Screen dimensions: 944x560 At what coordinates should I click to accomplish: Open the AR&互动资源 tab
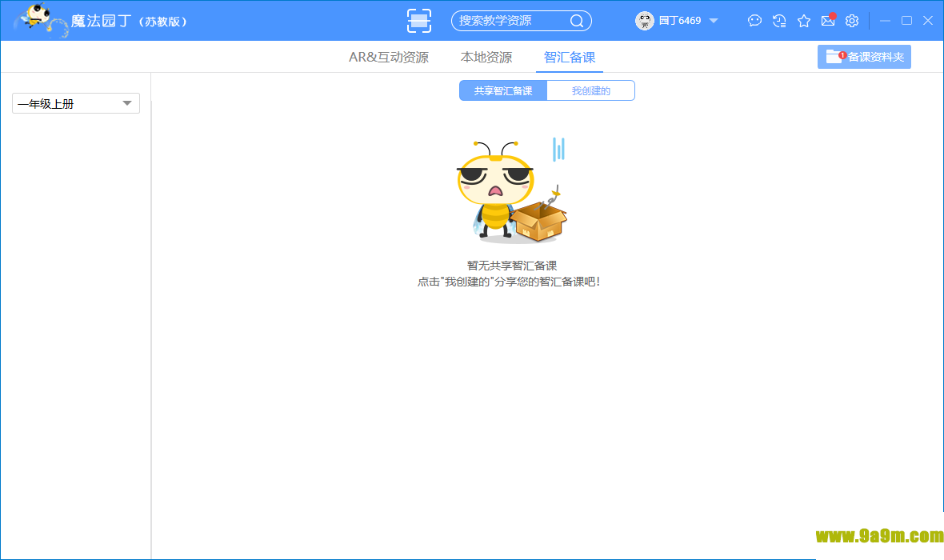tap(389, 58)
